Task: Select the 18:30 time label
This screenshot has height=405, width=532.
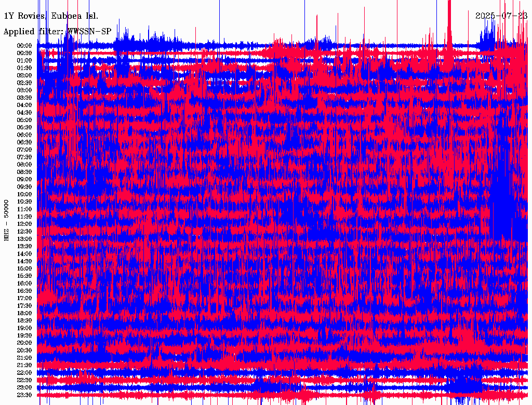Action: click(x=24, y=320)
